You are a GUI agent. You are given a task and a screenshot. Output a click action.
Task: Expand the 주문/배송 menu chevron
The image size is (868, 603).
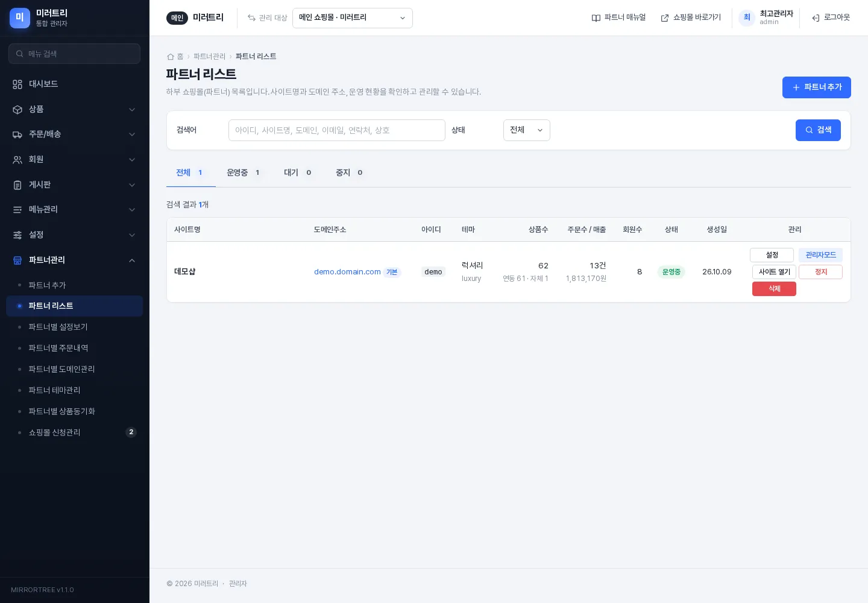(132, 134)
